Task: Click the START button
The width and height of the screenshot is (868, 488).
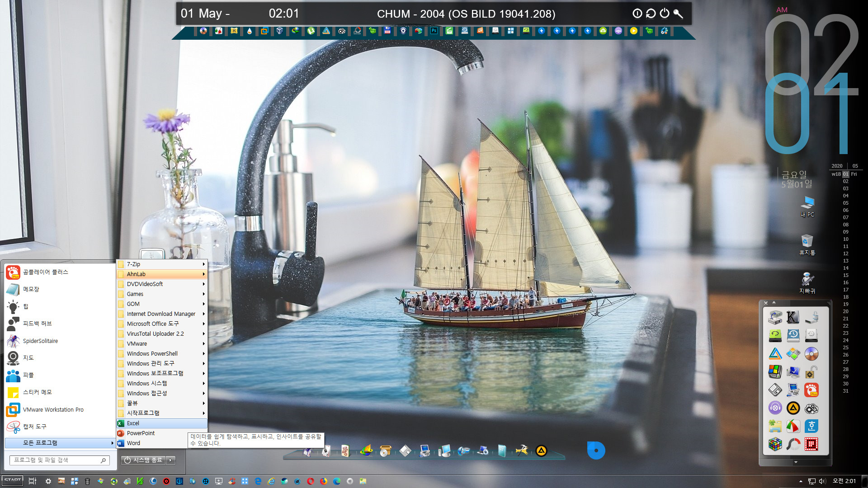Action: click(12, 481)
